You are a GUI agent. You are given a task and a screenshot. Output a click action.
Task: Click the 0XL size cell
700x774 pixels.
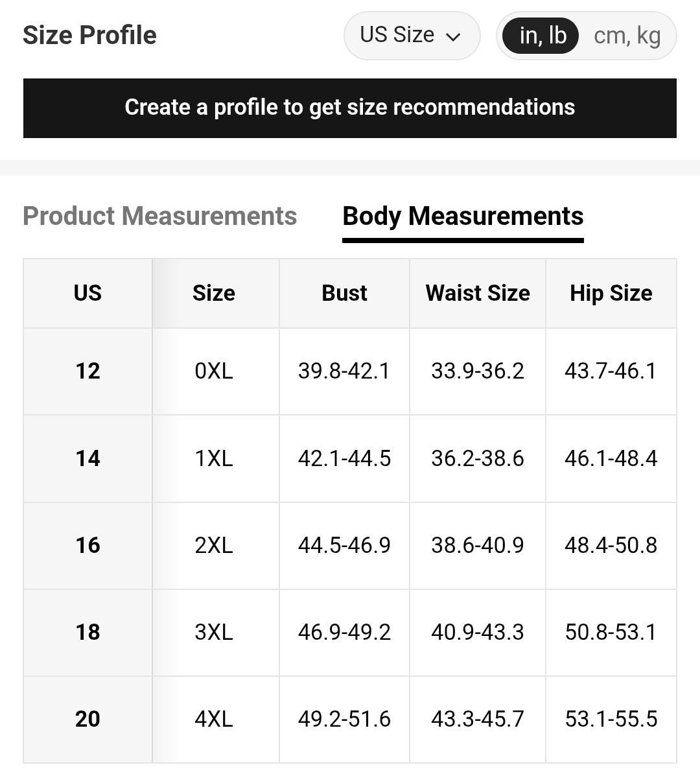pyautogui.click(x=214, y=371)
